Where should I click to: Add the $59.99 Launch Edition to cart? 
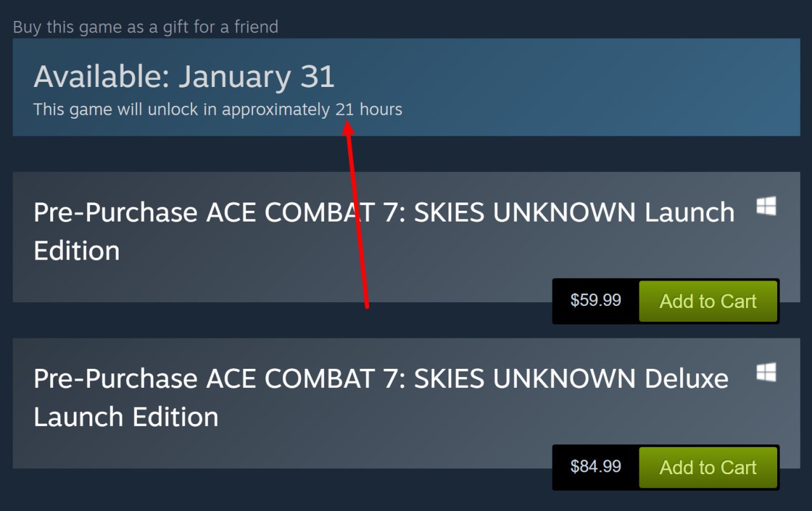click(x=708, y=301)
